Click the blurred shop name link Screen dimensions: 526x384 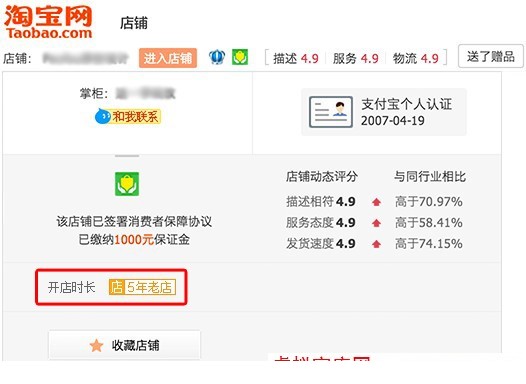(86, 58)
